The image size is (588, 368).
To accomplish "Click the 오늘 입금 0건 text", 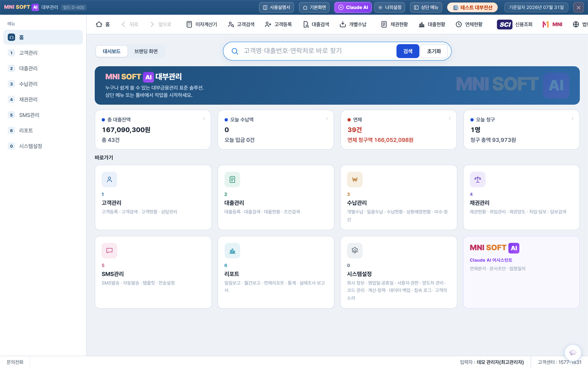I will click(239, 140).
